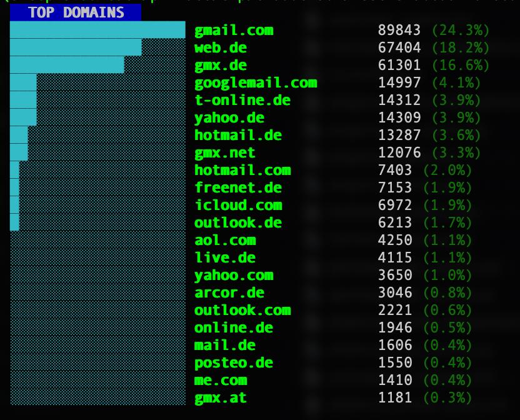Click the count value 3650
The image size is (520, 420).
pos(395,275)
